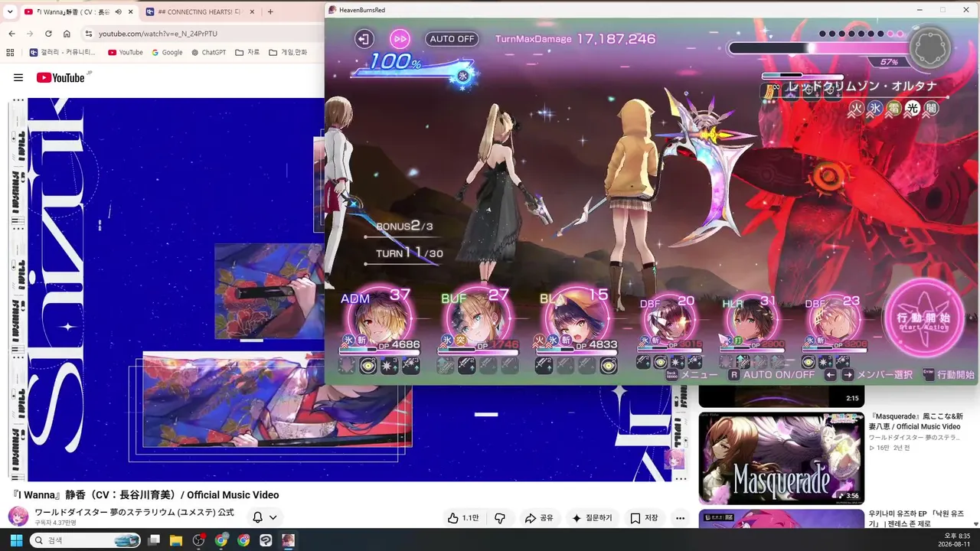Open the 갤러리 - 커뮤니티 bookmark
The image size is (980, 551).
point(63,53)
